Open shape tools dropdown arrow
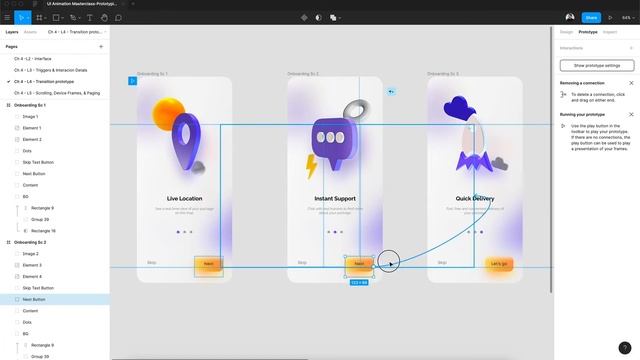The height and width of the screenshot is (360, 640). tap(62, 18)
